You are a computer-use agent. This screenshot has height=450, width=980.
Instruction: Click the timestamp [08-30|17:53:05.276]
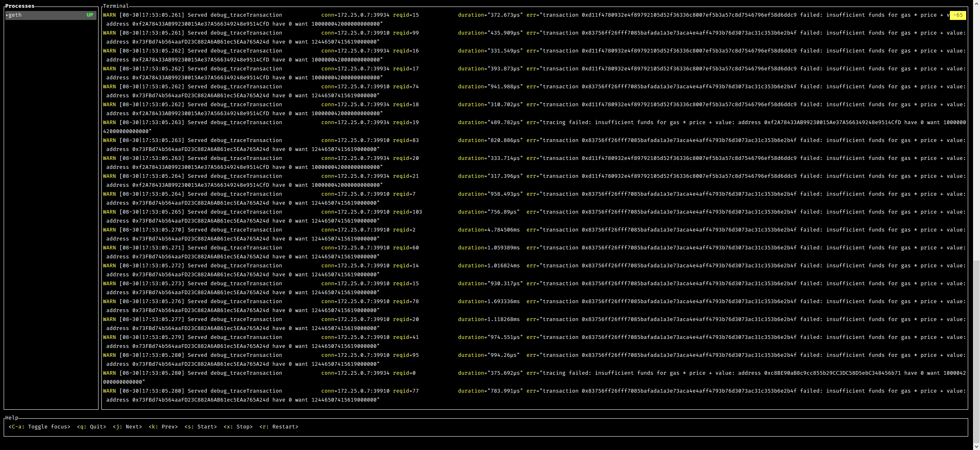pyautogui.click(x=152, y=301)
